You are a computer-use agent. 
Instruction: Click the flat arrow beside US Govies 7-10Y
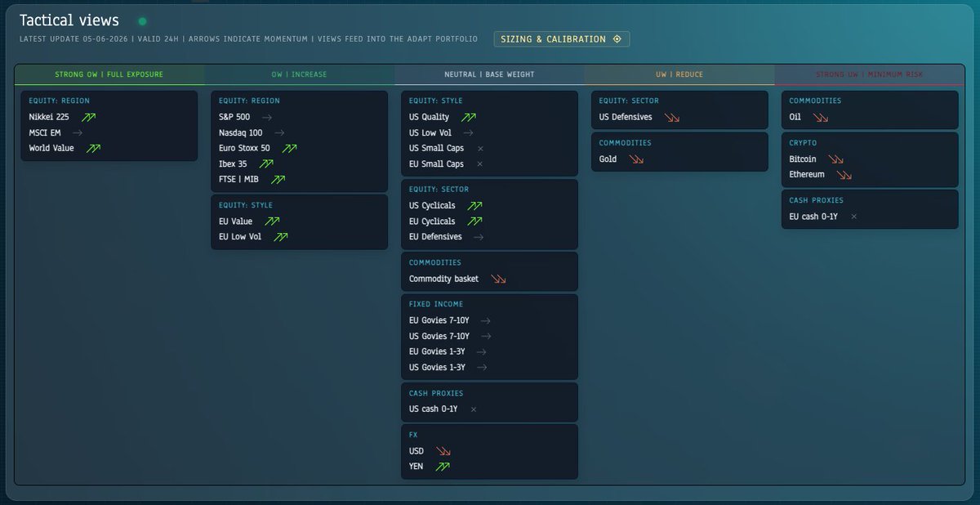pyautogui.click(x=487, y=336)
